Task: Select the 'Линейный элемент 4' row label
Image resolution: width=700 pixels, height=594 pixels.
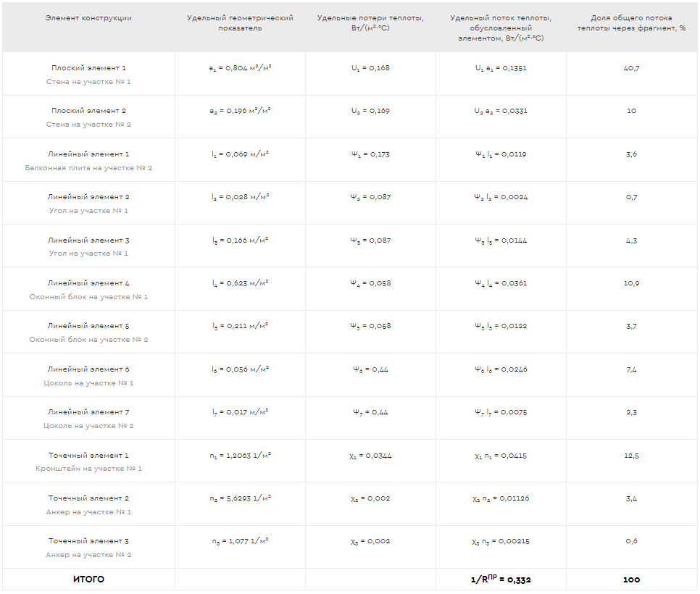Action: [88, 283]
